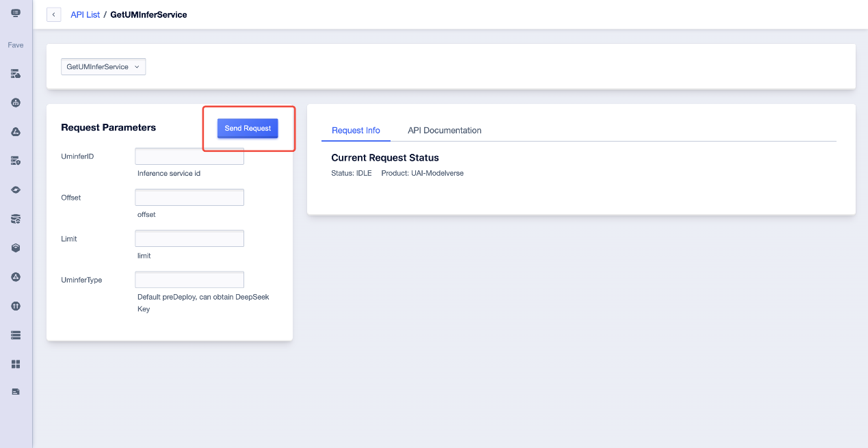Image resolution: width=868 pixels, height=448 pixels.
Task: Select the Request Info tab
Action: pyautogui.click(x=356, y=130)
